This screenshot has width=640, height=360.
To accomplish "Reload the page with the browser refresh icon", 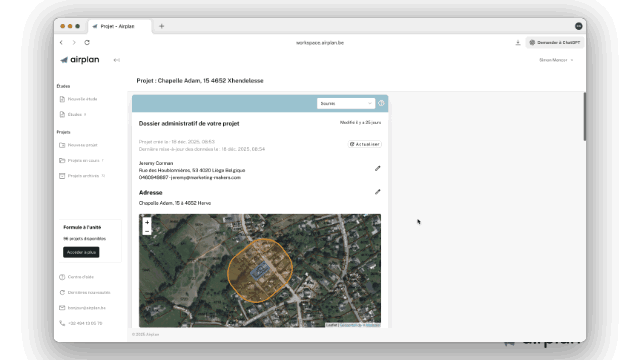I will point(87,42).
